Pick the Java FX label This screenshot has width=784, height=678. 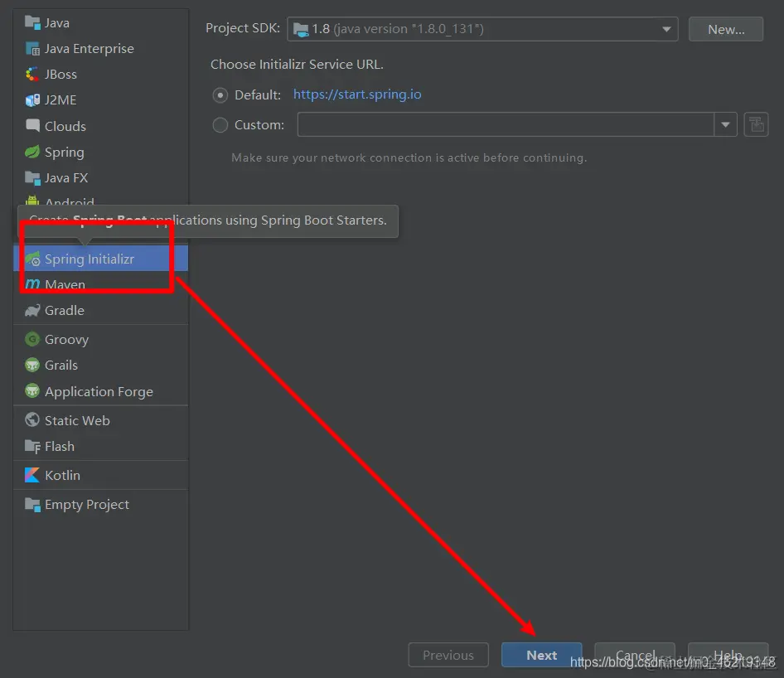(66, 178)
